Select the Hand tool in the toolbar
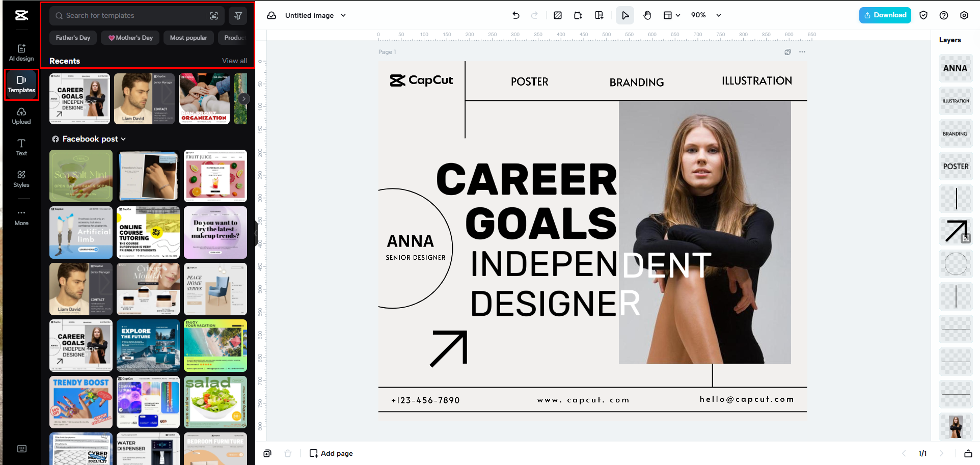The width and height of the screenshot is (980, 465). pyautogui.click(x=647, y=15)
